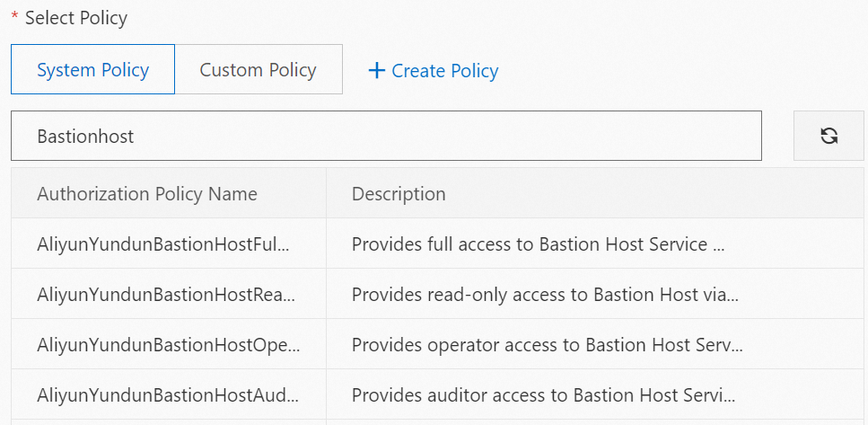Select the AliyunYundunBastionHostFul... policy name
Screen dimensions: 868x425
pyautogui.click(x=166, y=243)
